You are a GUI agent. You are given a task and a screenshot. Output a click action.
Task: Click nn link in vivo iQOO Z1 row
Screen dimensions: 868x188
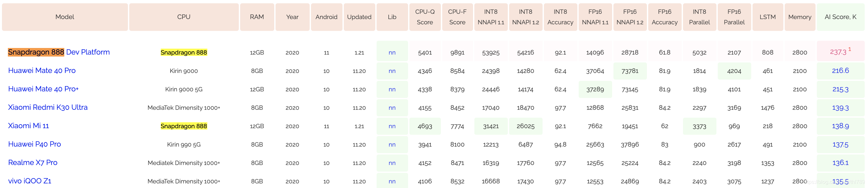[x=392, y=181]
